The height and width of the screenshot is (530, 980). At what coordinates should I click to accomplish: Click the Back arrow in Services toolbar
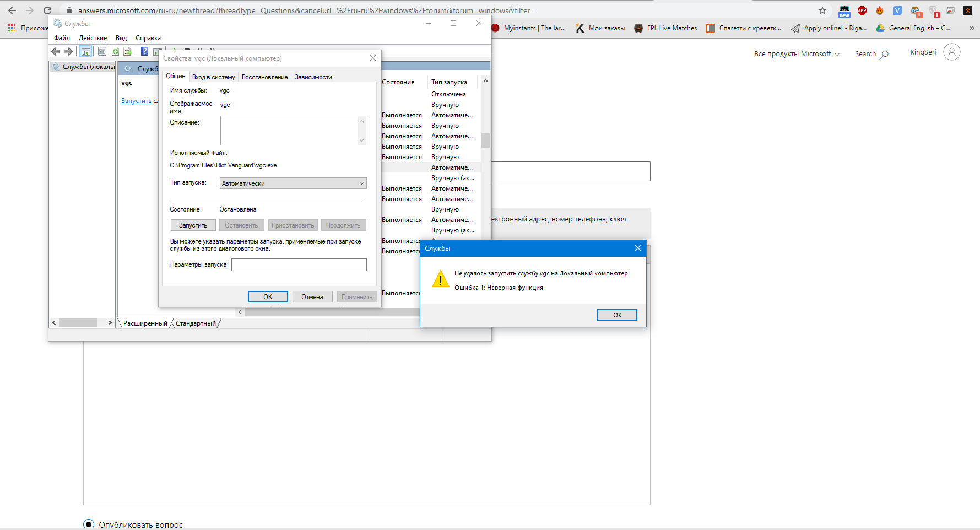56,51
